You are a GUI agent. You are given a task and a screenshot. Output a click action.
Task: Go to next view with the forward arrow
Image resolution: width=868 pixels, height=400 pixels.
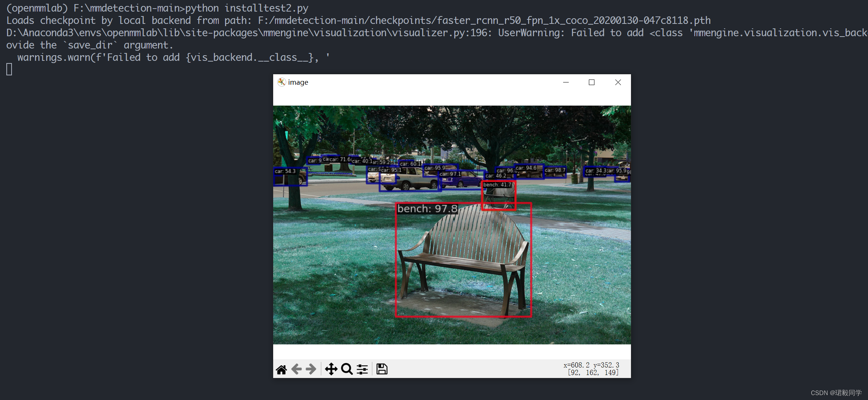(312, 369)
